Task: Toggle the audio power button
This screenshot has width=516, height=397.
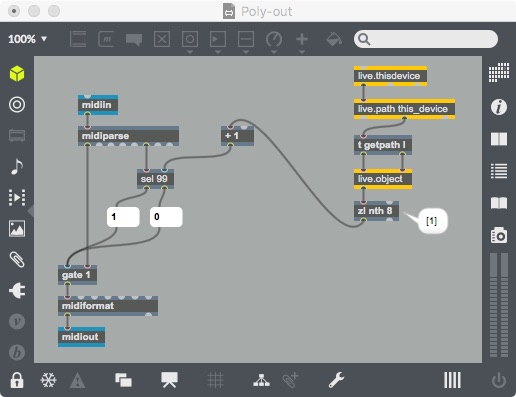Action: pyautogui.click(x=499, y=380)
